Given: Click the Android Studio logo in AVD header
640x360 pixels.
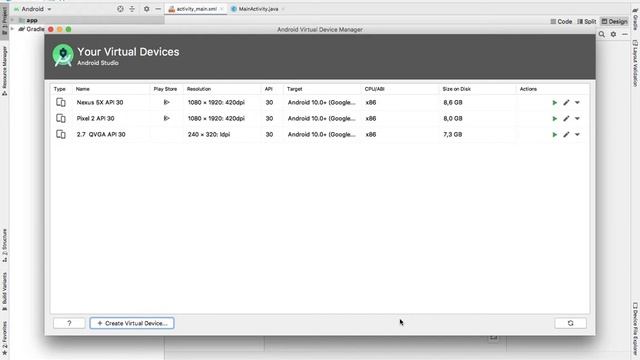Looking at the screenshot, I should [63, 55].
